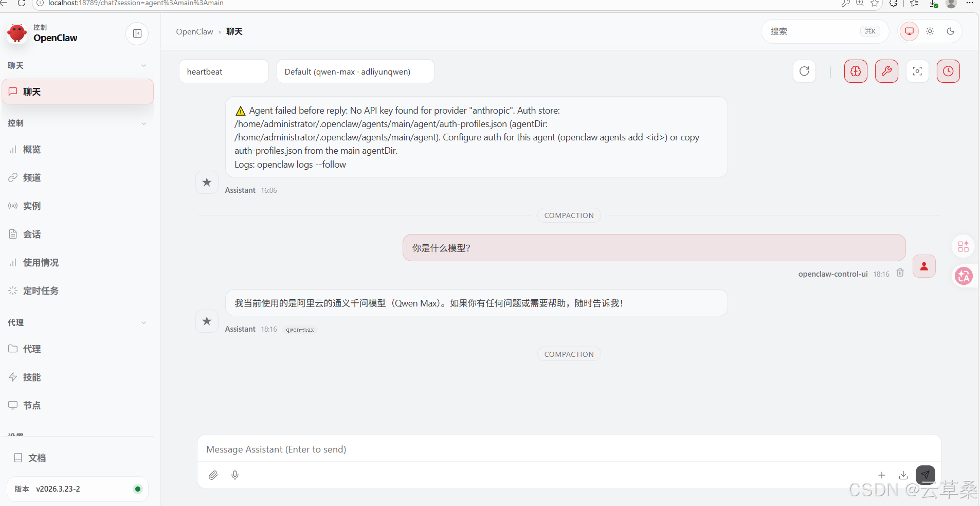
Task: Open the 节点 nodes page
Action: point(78,406)
